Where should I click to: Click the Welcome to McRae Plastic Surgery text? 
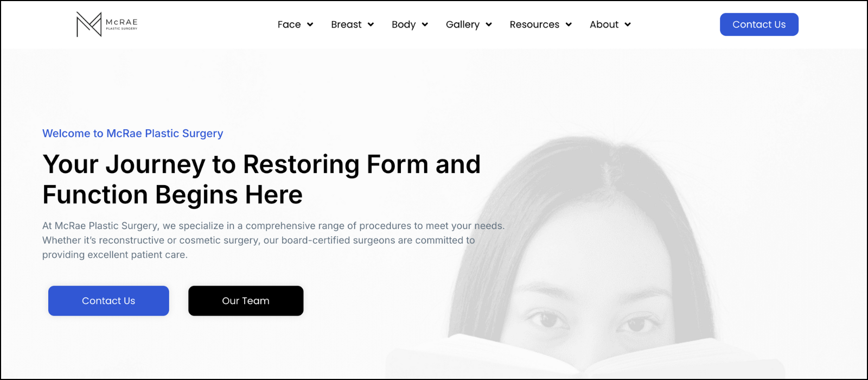point(133,134)
